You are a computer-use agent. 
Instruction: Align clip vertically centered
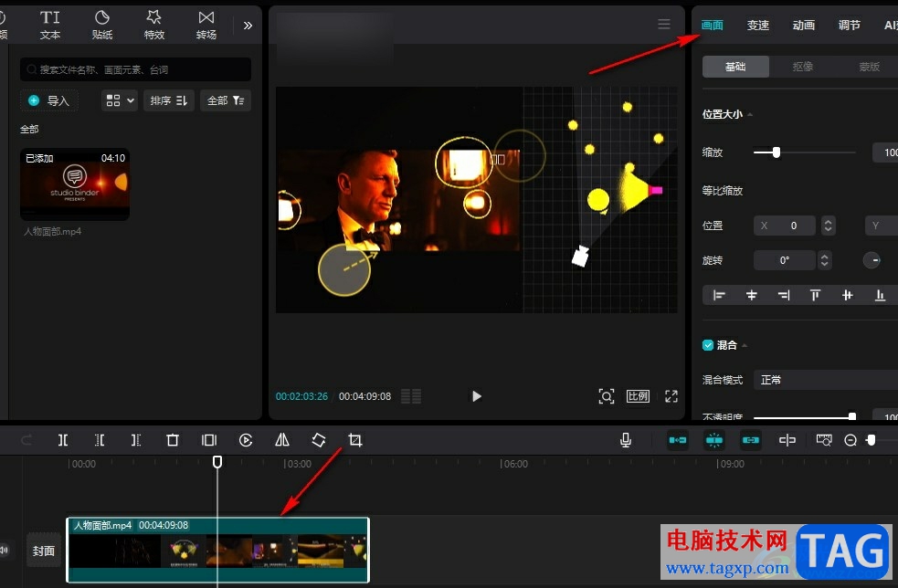pyautogui.click(x=848, y=296)
